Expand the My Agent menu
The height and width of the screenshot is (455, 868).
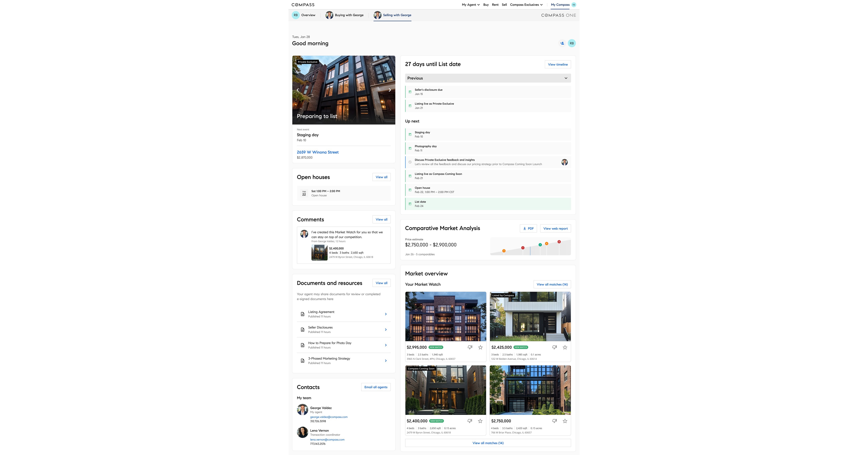470,5
